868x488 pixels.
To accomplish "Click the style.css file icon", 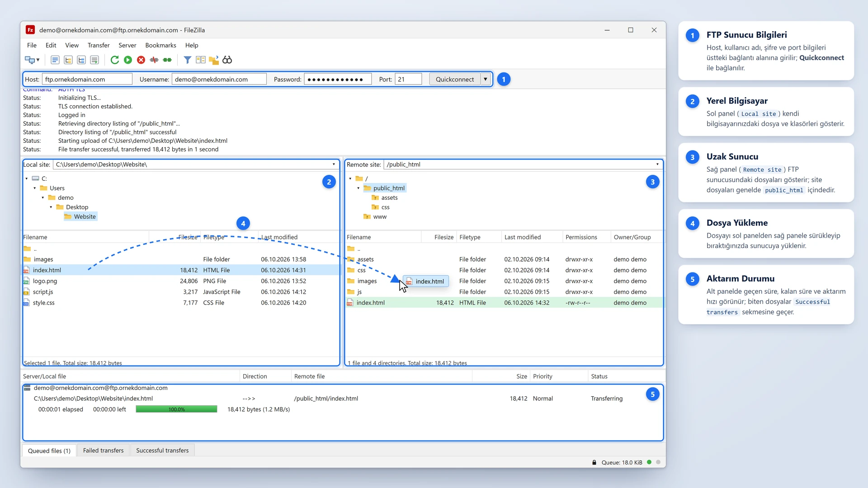I will click(x=27, y=303).
